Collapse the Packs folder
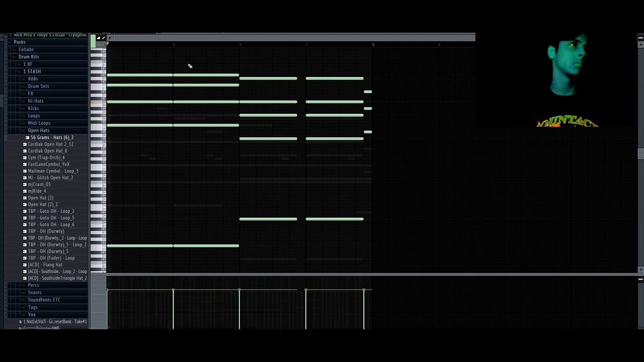The height and width of the screenshot is (362, 644). 20,42
